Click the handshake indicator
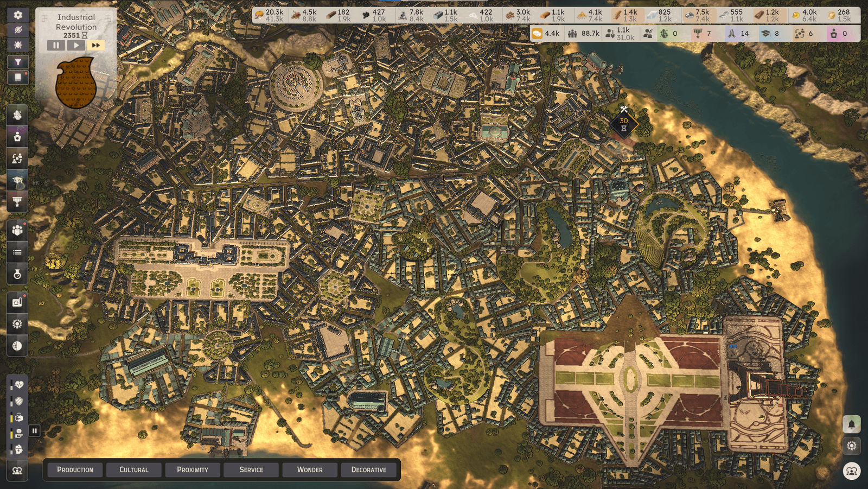 click(19, 417)
